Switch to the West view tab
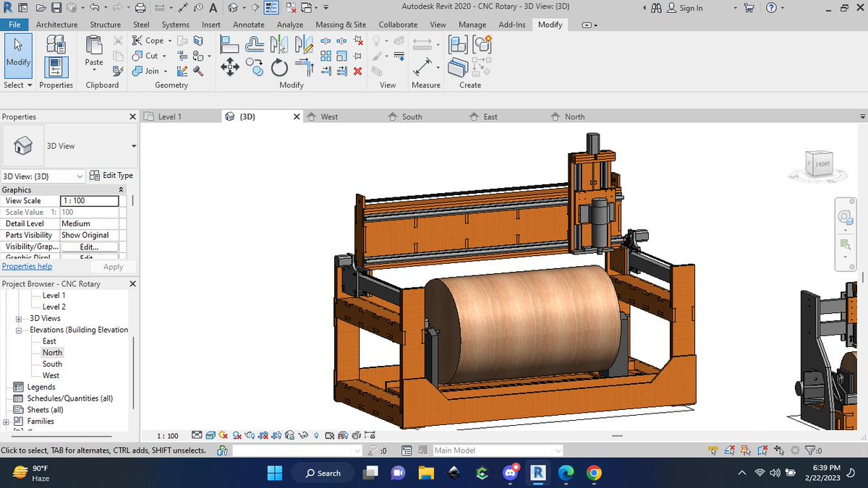The image size is (868, 488). coord(328,116)
